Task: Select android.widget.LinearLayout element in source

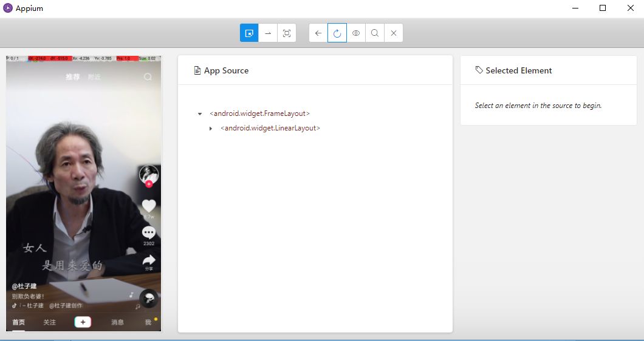Action: coord(270,128)
